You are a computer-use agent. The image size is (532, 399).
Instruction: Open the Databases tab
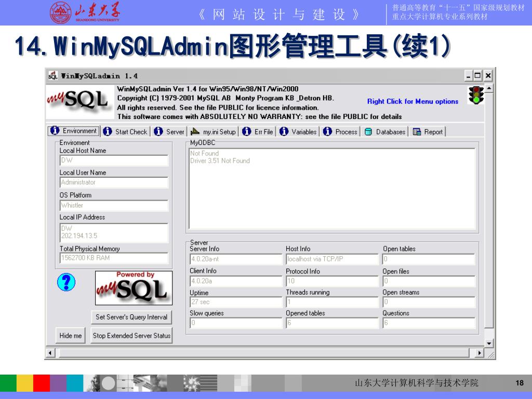pyautogui.click(x=385, y=131)
